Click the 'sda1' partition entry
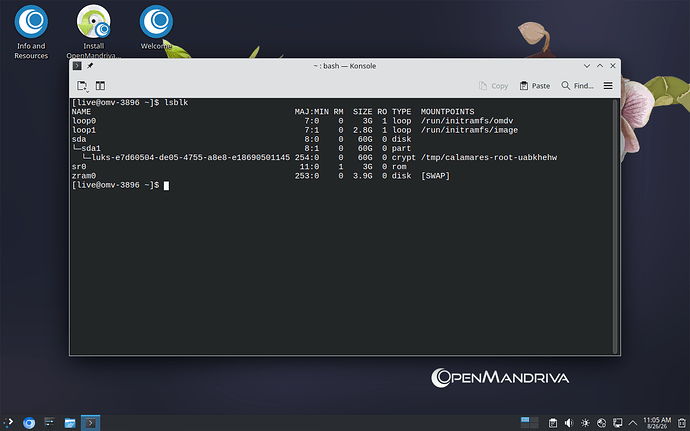The image size is (690, 431). click(91, 148)
